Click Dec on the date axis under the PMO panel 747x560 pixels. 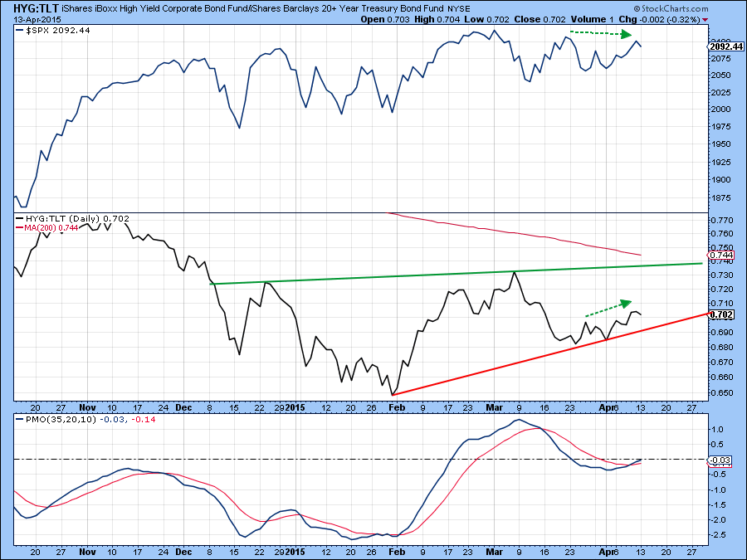point(183,552)
